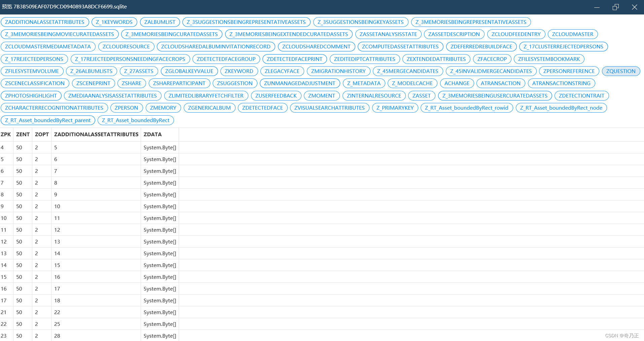Select the row with ZPK 21

(322, 312)
